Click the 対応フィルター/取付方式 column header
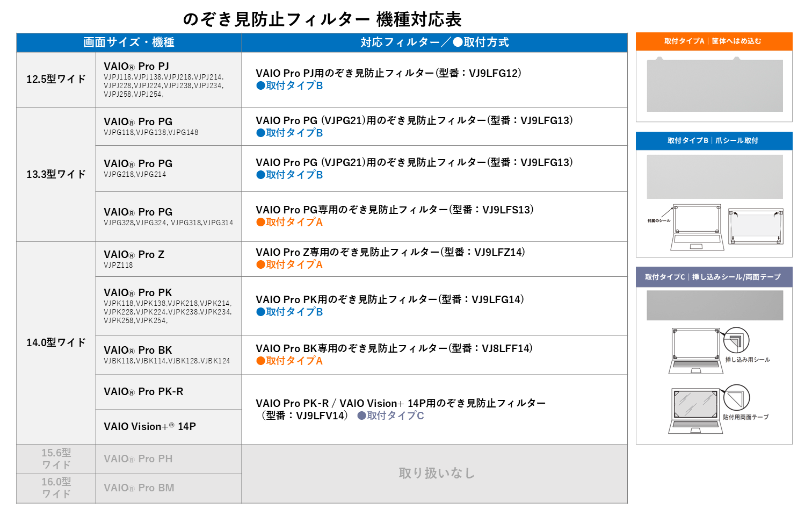The width and height of the screenshot is (812, 508). pyautogui.click(x=434, y=42)
